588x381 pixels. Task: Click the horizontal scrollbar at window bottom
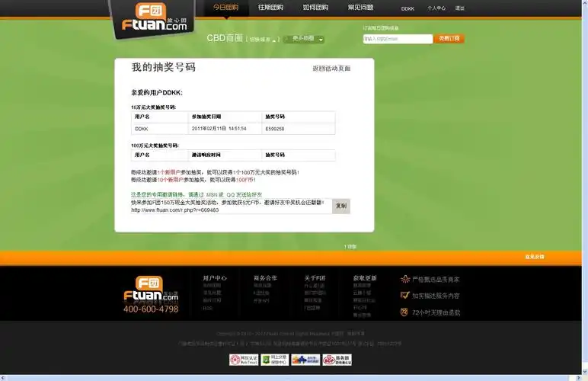pos(291,378)
